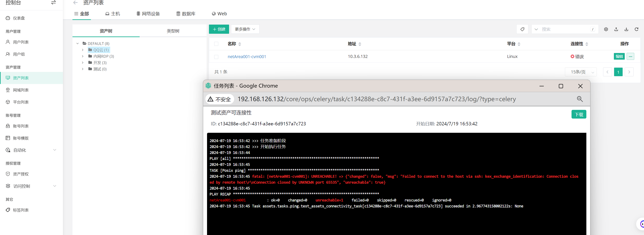644x235 pixels.
Task: Switch to the 数据库 tab
Action: 186,14
